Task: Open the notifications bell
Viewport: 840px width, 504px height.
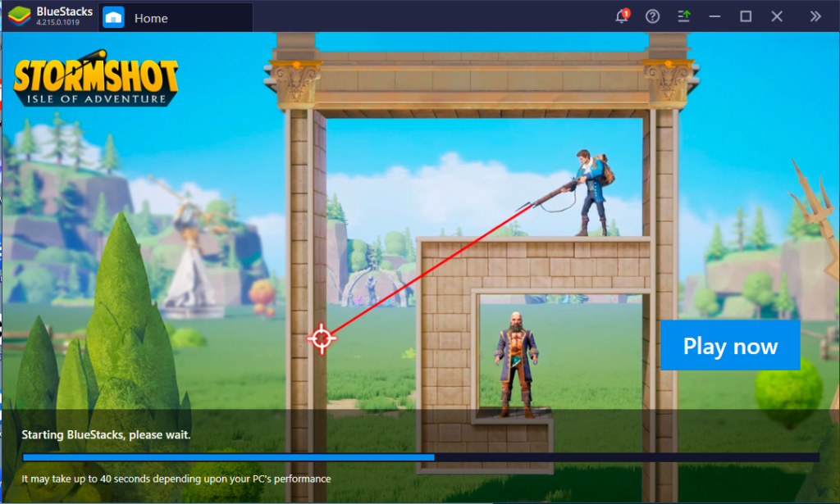Action: (622, 16)
